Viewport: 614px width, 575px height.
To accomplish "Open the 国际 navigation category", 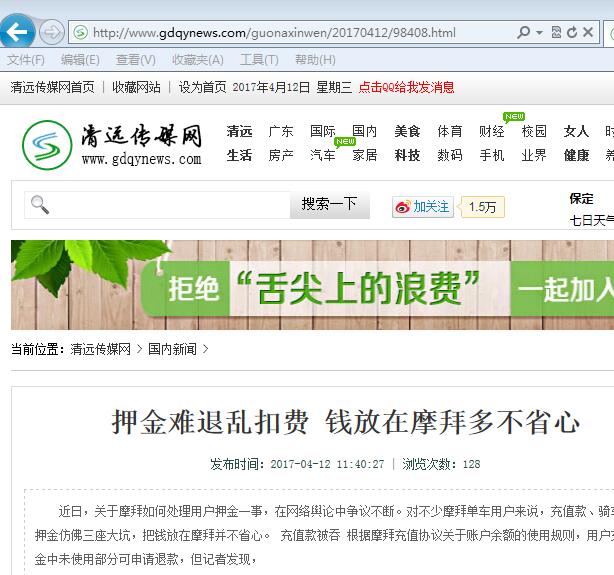I will click(x=323, y=131).
